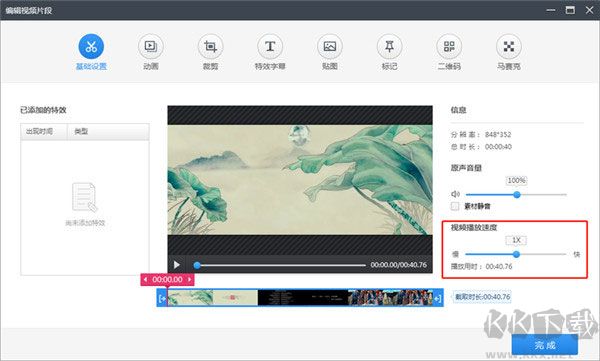This screenshot has height=361, width=600.
Task: Open the 马赛克 mosaic tool
Action: pyautogui.click(x=509, y=47)
